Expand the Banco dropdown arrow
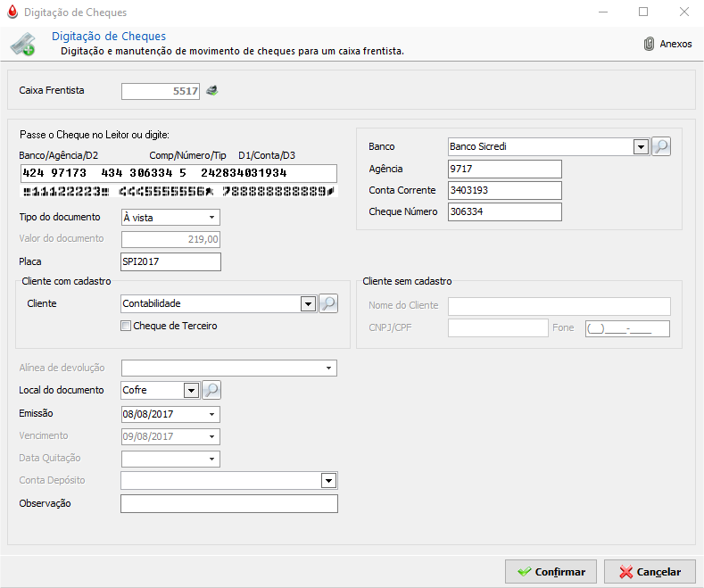Viewport: 704px width, 588px height. coord(642,146)
